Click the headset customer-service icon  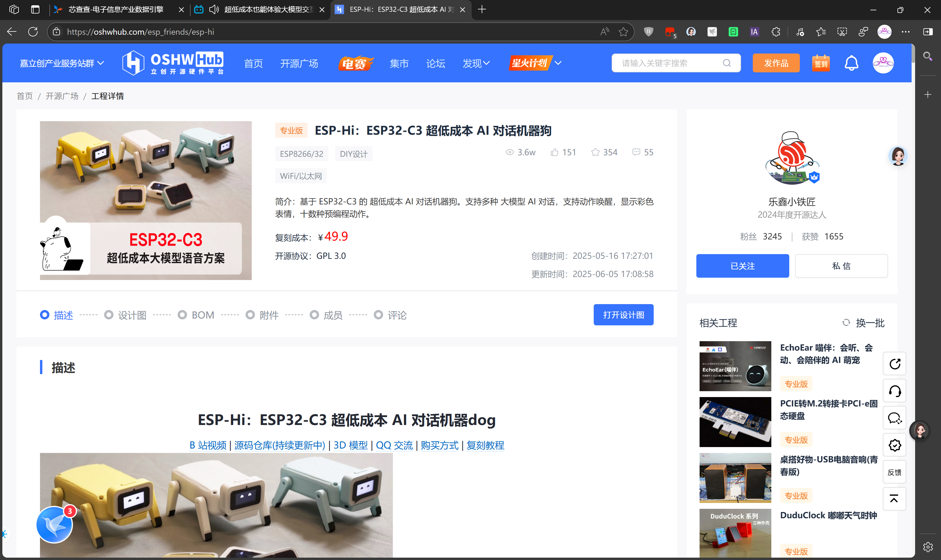tap(894, 391)
